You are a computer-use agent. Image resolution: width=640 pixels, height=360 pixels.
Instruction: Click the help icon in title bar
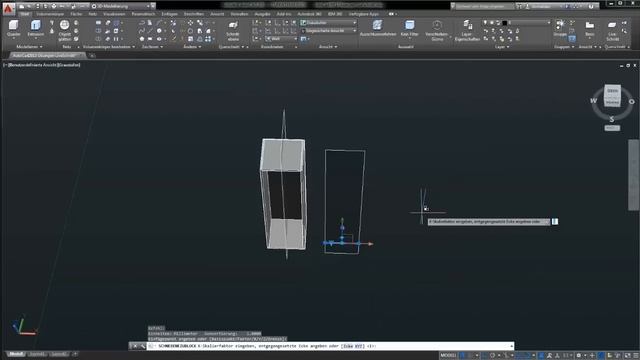tap(591, 6)
